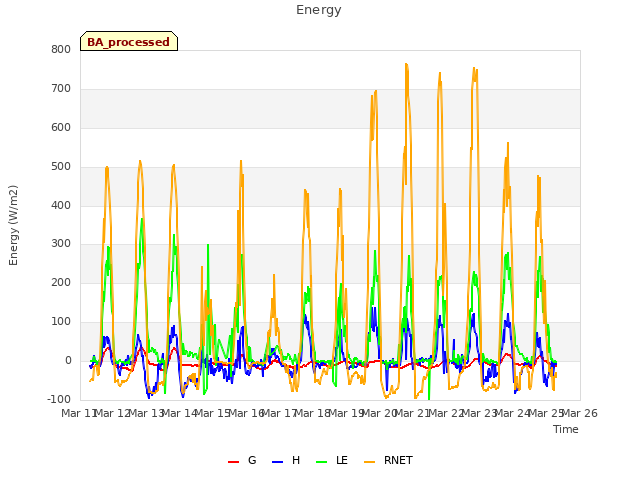Select the LE legend label
Screen dimensions: 640x480
tap(342, 460)
